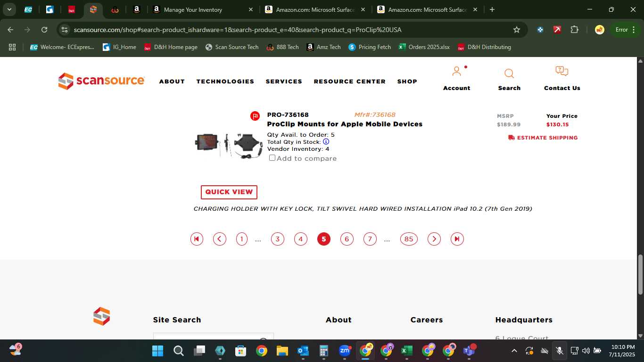Open Pricing Fetch bookmark
644x362 pixels.
coord(370,47)
